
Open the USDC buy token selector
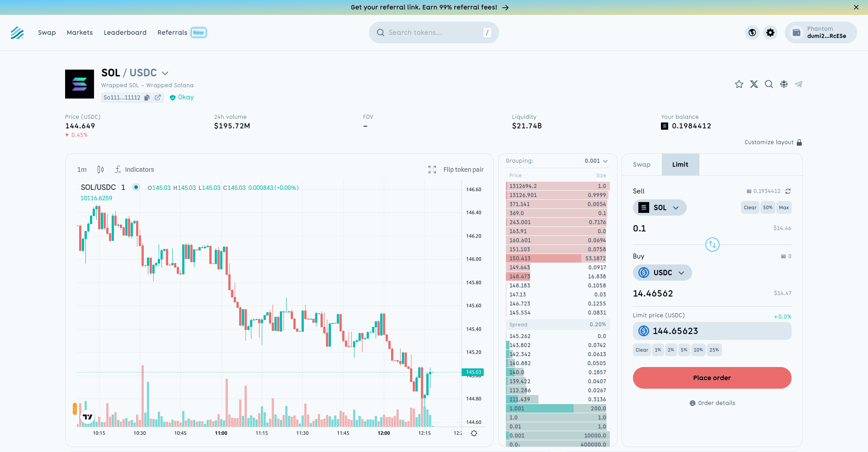coord(662,273)
